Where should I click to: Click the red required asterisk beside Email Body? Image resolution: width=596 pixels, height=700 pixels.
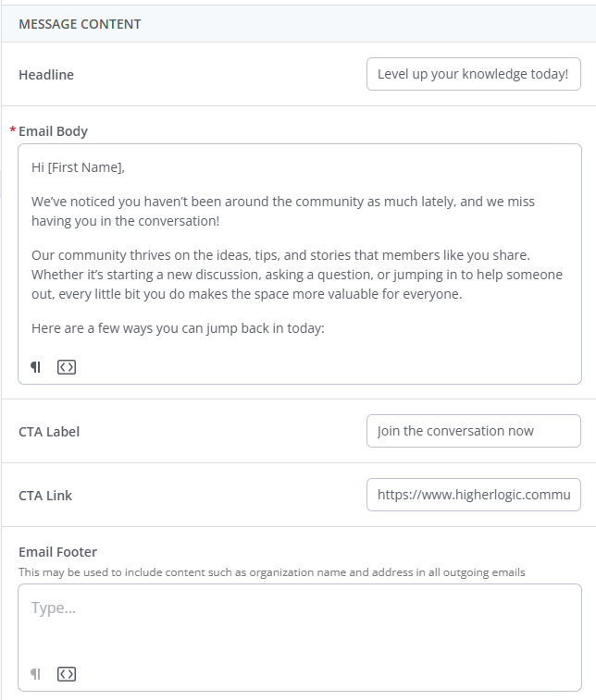[13, 130]
